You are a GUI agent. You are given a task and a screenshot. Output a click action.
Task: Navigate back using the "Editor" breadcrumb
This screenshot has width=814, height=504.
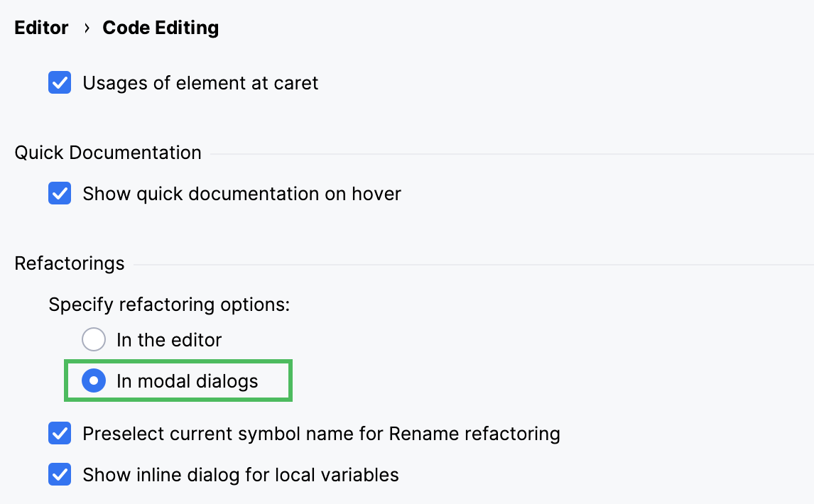[41, 28]
